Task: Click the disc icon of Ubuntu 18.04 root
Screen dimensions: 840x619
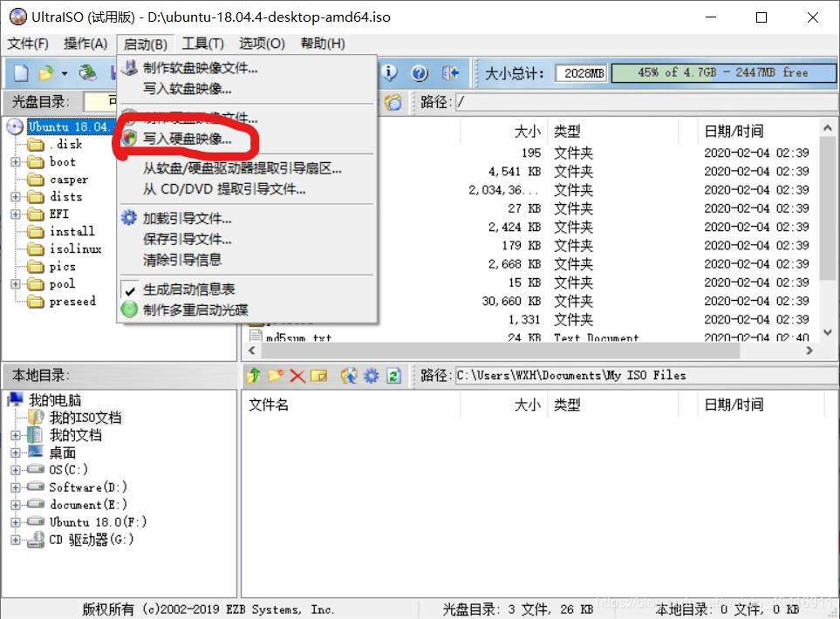Action: coord(15,127)
